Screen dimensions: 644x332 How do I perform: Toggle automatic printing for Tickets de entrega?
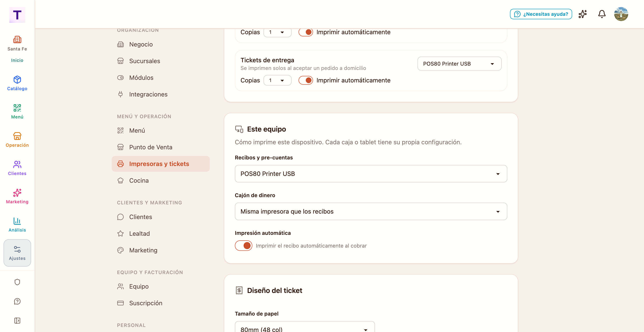click(306, 80)
